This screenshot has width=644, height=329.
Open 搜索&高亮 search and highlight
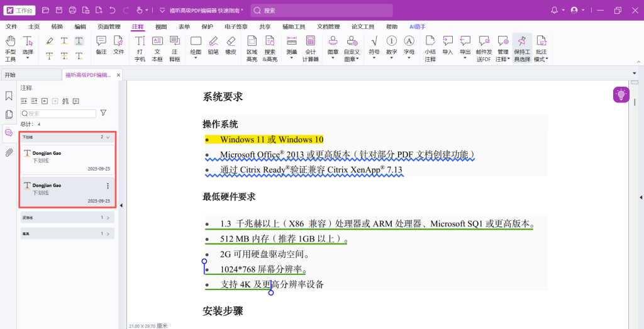pos(270,48)
